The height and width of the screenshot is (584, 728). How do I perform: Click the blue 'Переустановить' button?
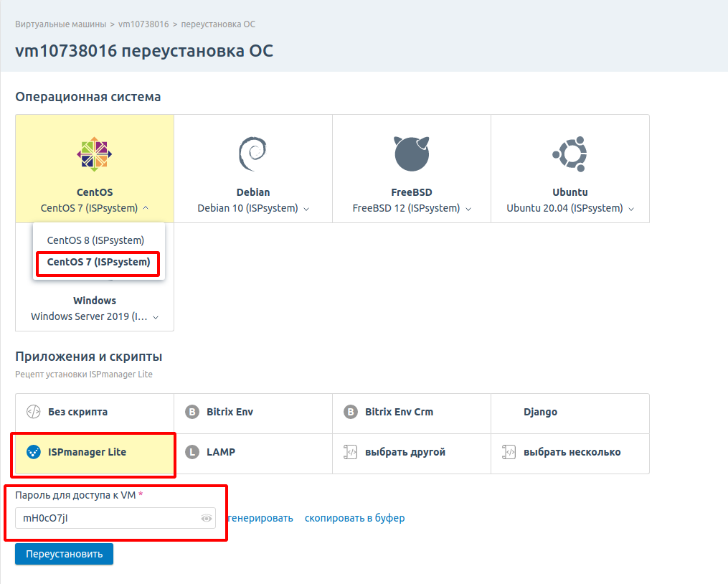pyautogui.click(x=64, y=554)
